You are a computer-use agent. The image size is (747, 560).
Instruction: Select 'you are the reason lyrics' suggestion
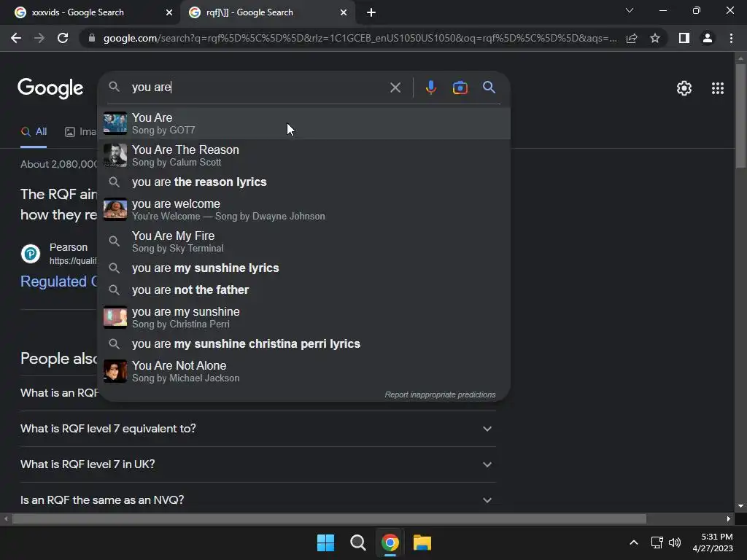(304, 182)
